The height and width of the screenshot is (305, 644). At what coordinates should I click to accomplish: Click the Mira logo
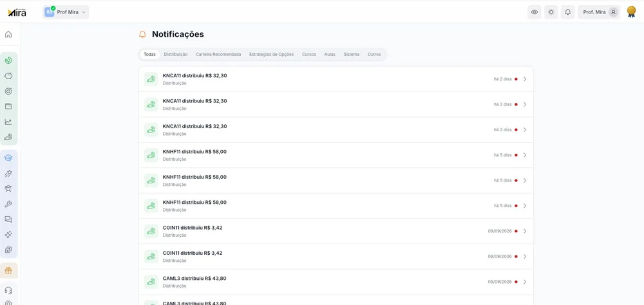tap(17, 12)
